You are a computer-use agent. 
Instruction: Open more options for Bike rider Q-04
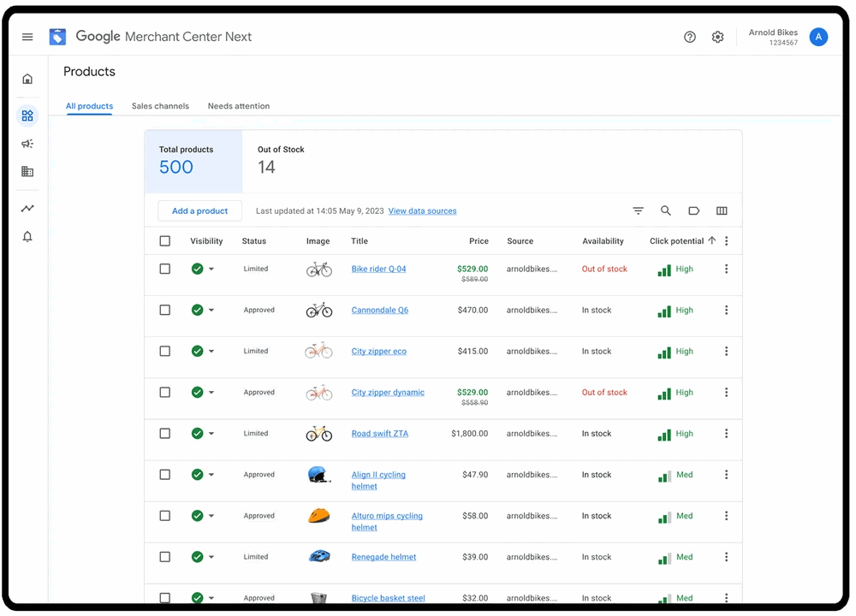pos(726,269)
